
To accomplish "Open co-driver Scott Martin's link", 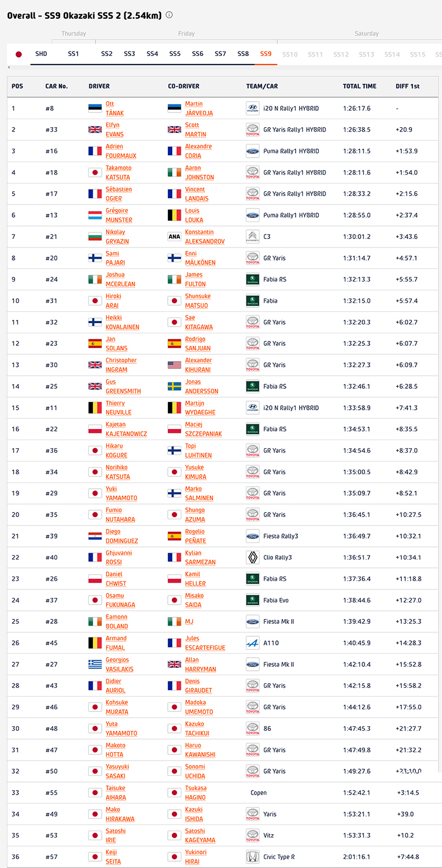I will tap(195, 130).
